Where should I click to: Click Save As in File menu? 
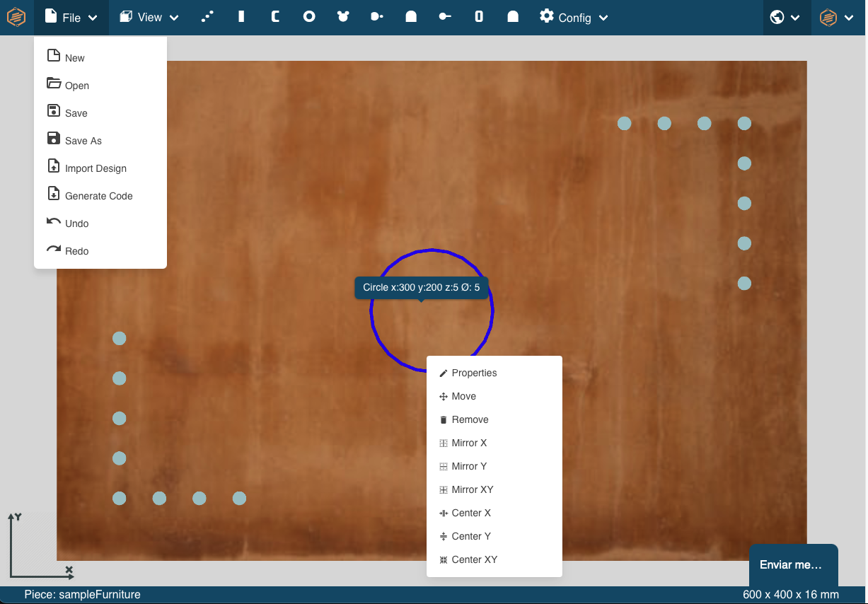tap(83, 141)
